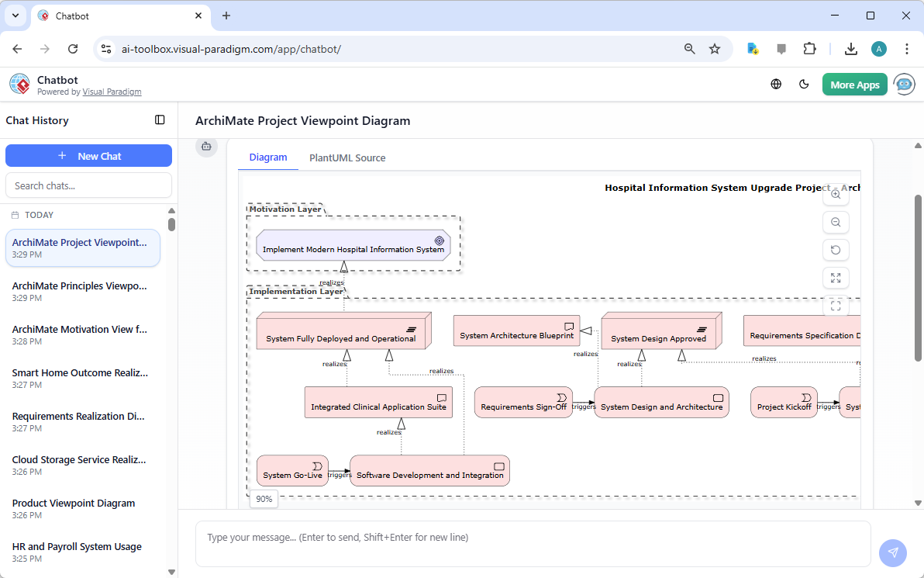Click the chatbot circle icon near More Apps
924x578 pixels.
(904, 84)
